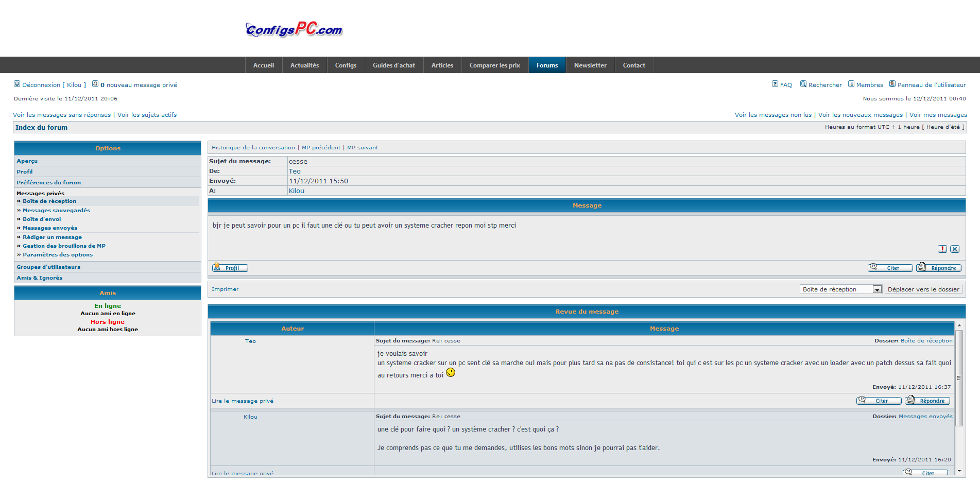Open Rédiger un message in sidebar
The width and height of the screenshot is (980, 483).
(52, 237)
